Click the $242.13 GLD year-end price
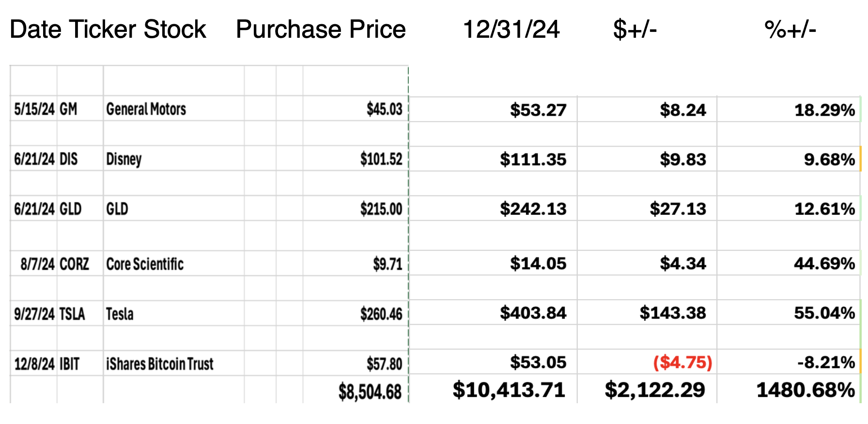 point(533,209)
